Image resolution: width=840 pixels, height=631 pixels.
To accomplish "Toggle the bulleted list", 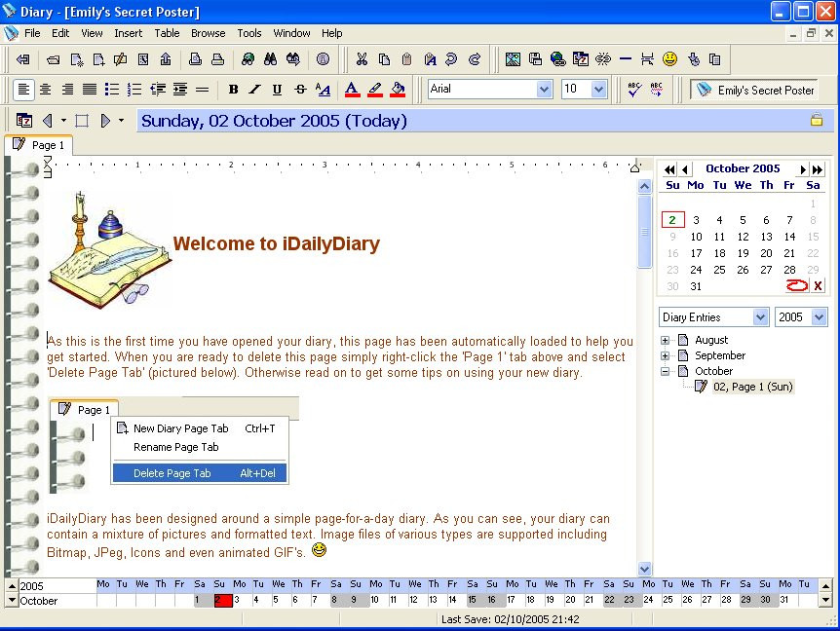I will [111, 90].
